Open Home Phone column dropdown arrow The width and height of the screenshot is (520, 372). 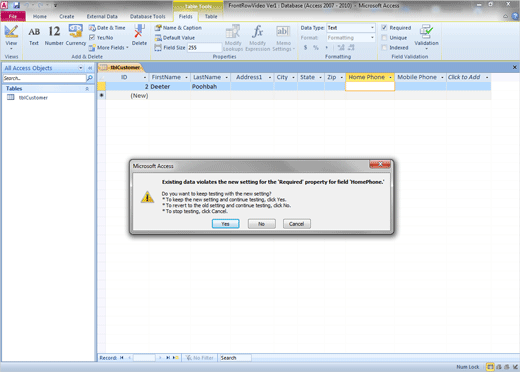click(x=390, y=78)
